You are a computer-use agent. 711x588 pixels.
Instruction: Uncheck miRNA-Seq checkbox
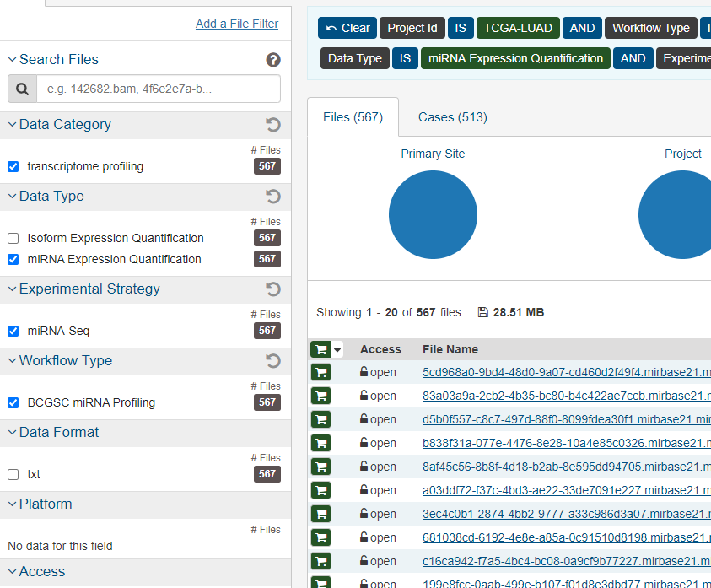click(13, 332)
